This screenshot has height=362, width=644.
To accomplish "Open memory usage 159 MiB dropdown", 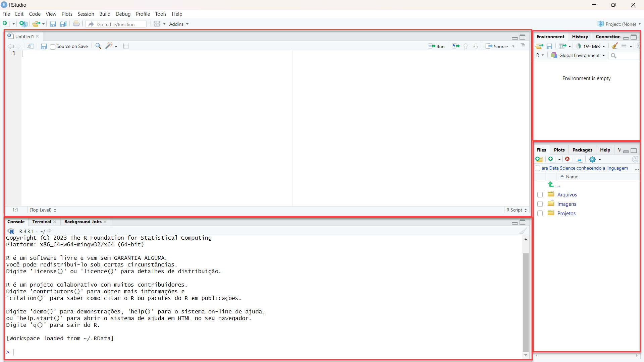I will [x=591, y=46].
